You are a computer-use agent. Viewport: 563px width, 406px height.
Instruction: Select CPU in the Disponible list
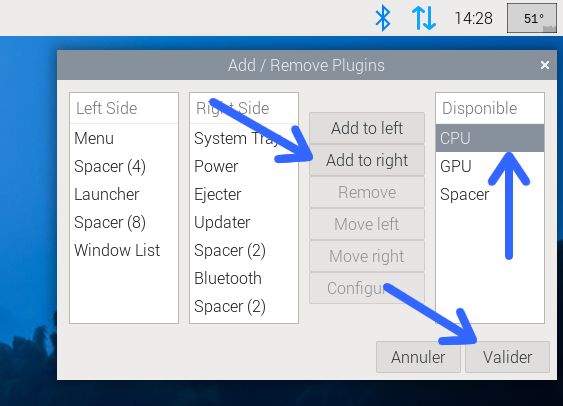click(490, 138)
